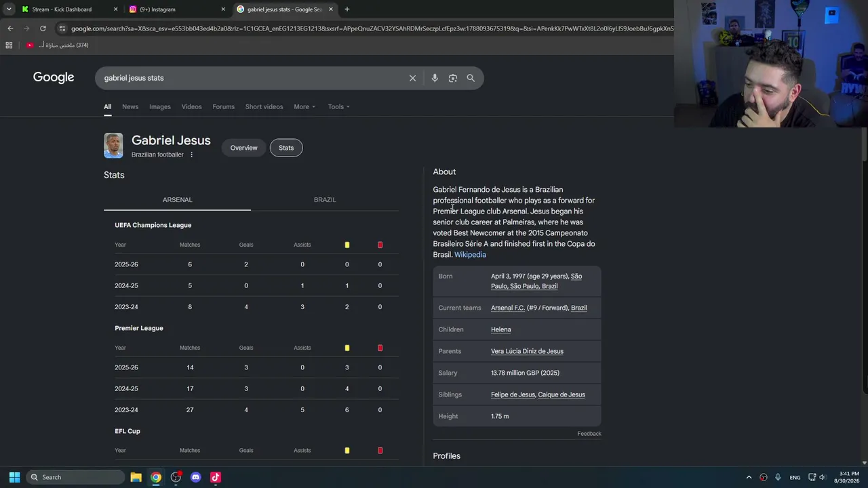Screen dimensions: 868x488
Task: Select the All results tab
Action: (x=108, y=106)
